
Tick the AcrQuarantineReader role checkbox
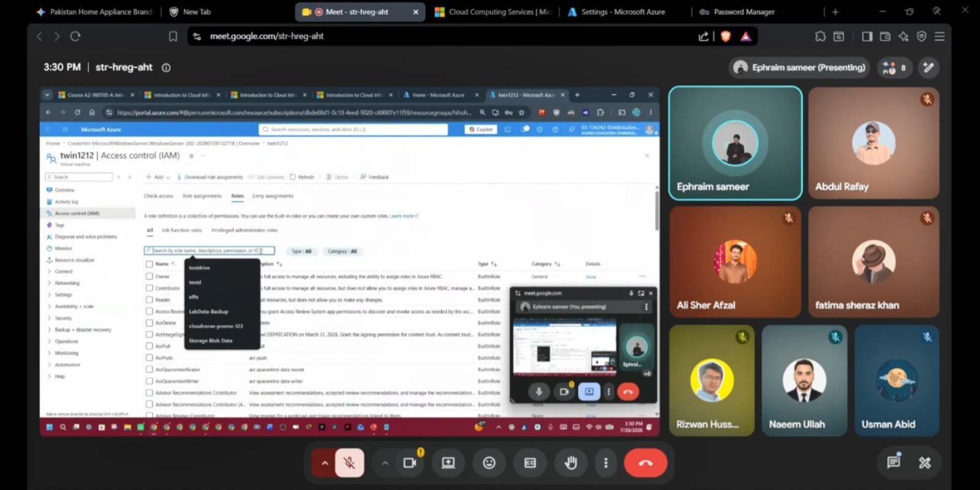(149, 369)
